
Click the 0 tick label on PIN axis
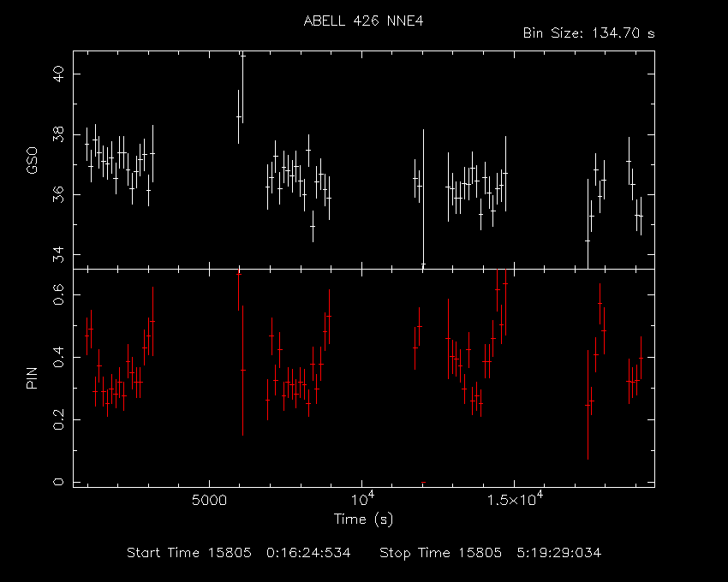[58, 482]
